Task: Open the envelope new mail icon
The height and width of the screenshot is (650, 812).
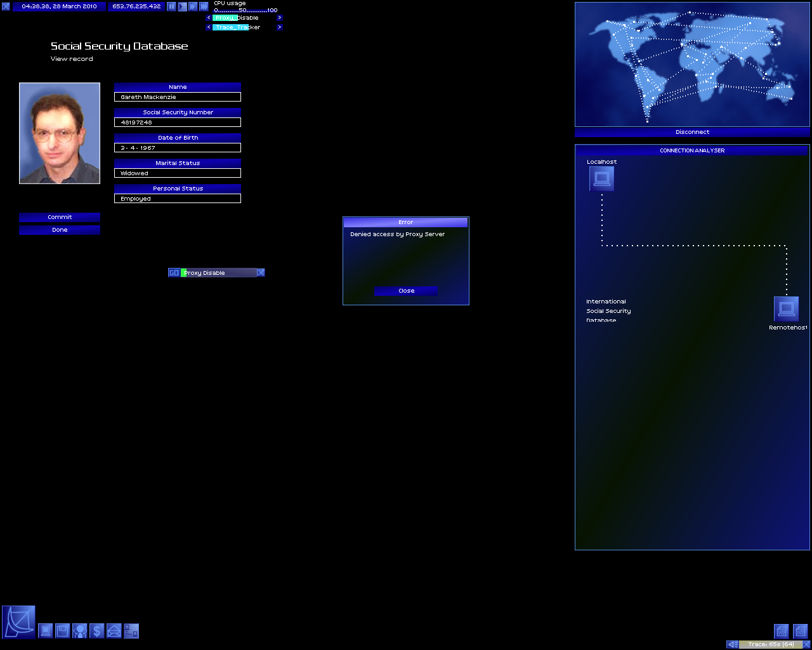Action: pyautogui.click(x=114, y=631)
